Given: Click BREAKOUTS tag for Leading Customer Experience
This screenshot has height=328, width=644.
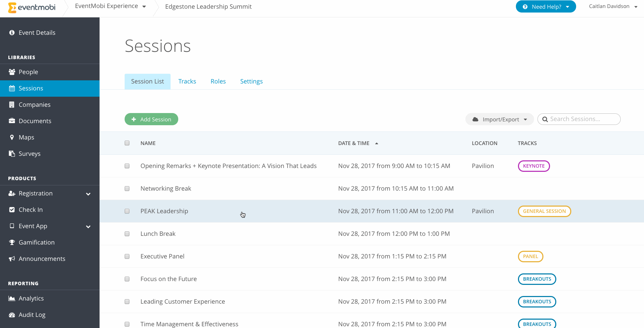Looking at the screenshot, I should tap(537, 302).
